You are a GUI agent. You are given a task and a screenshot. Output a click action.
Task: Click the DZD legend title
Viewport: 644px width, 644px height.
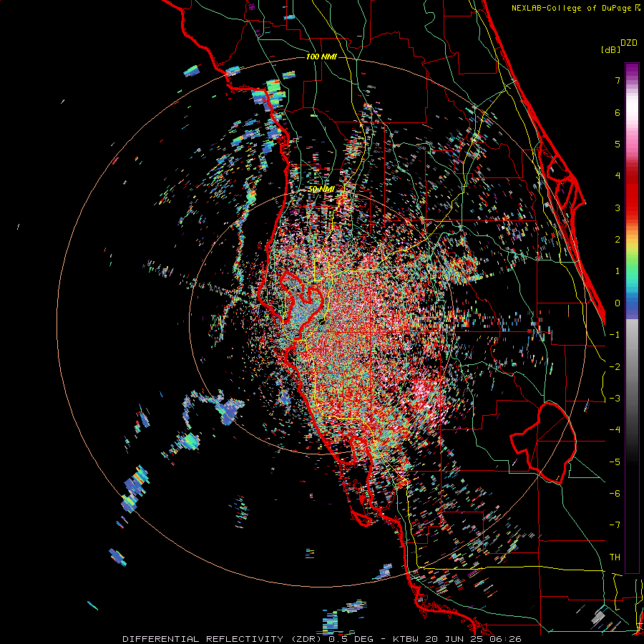(629, 43)
